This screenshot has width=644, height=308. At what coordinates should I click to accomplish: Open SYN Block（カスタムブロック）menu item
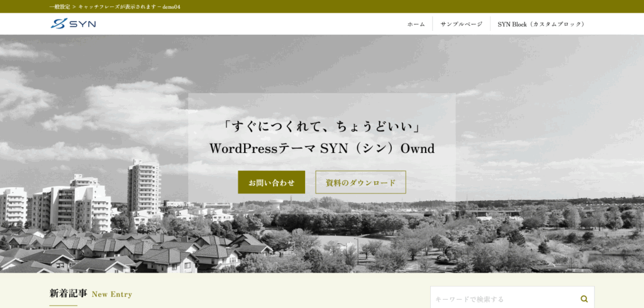(540, 24)
